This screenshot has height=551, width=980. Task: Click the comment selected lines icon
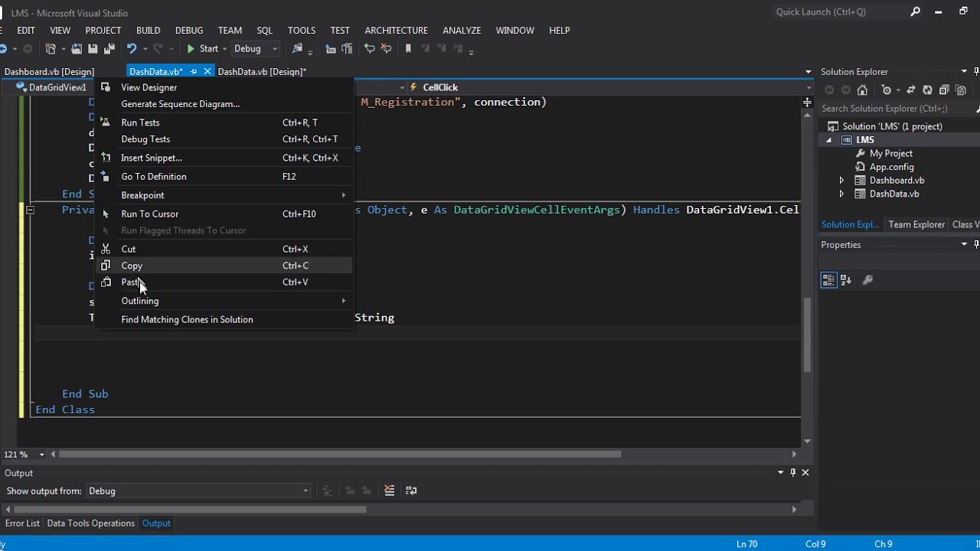[370, 49]
